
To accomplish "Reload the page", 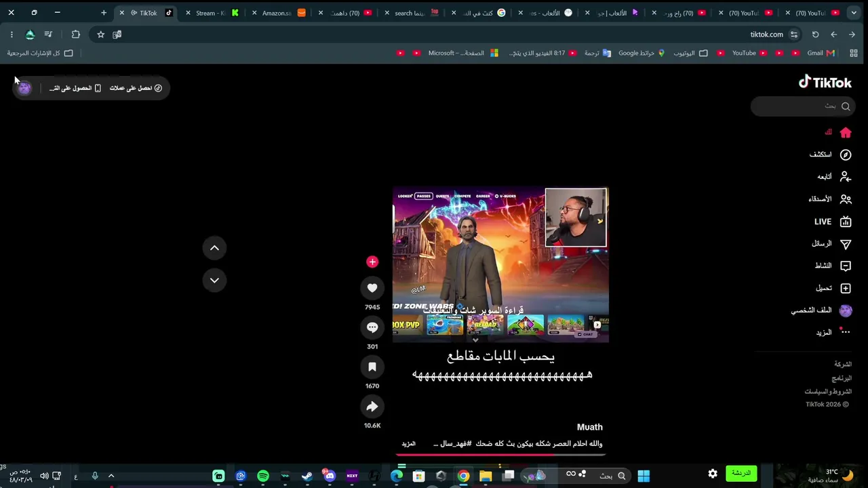I will pos(815,35).
